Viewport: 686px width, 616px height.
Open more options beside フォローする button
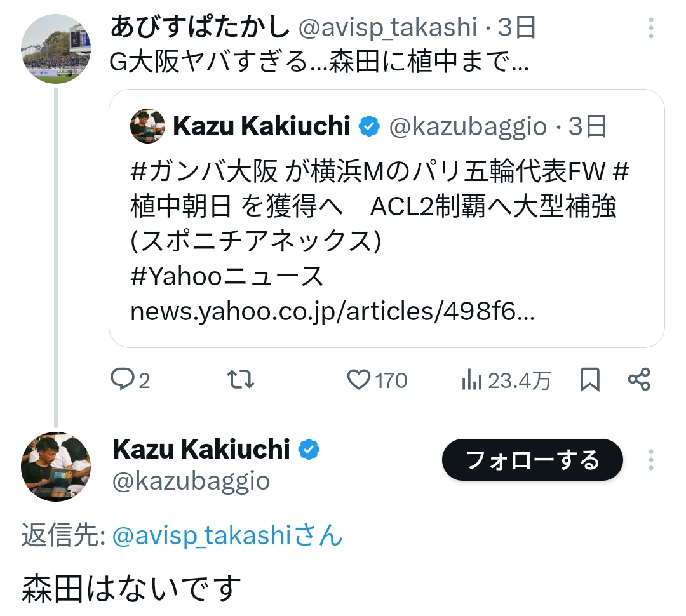point(651,459)
